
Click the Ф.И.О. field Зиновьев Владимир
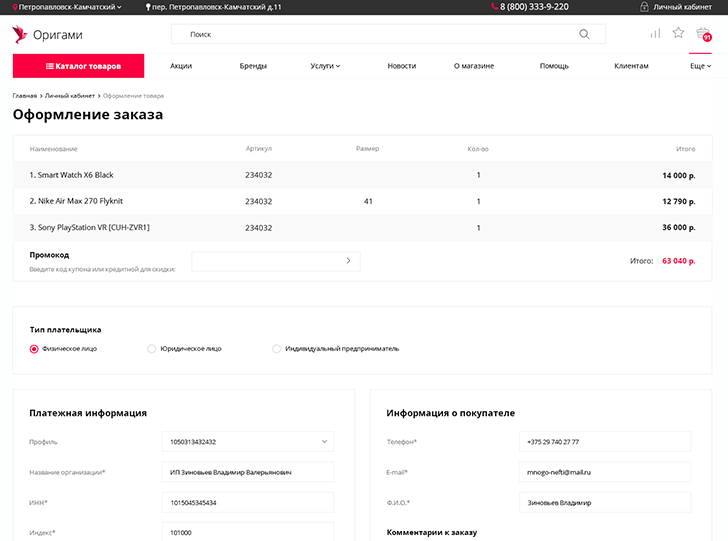pos(605,502)
